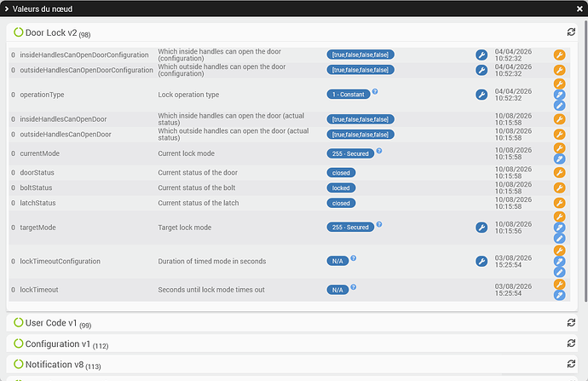Click orange wrench in latchStatus row
Image resolution: width=588 pixels, height=381 pixels.
coord(560,203)
